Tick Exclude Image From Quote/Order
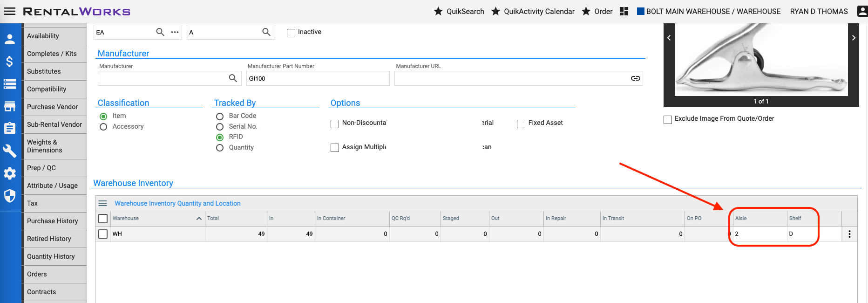The image size is (868, 303). pos(668,119)
